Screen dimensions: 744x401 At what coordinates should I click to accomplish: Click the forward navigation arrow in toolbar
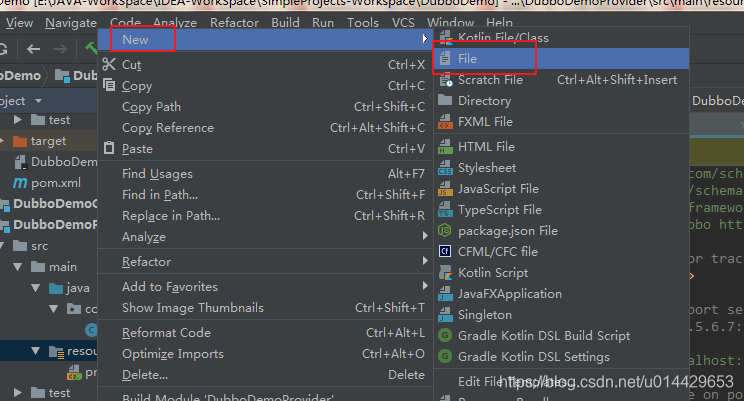click(60, 49)
